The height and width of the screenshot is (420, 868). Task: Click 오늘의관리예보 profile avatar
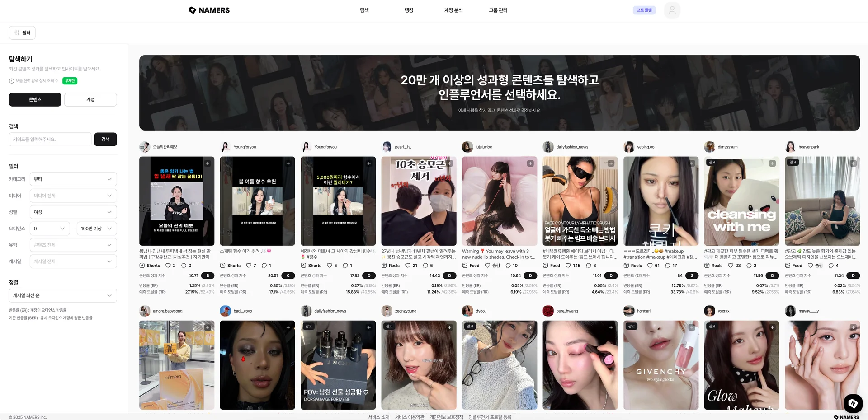click(x=145, y=147)
